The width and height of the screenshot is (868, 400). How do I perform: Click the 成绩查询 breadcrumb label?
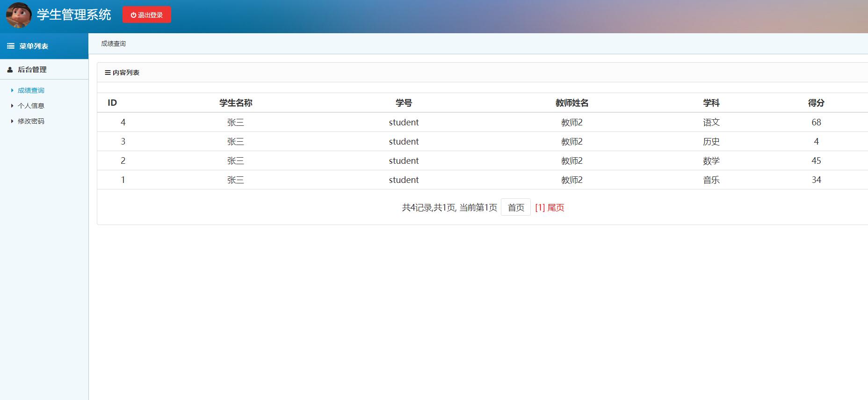pos(114,44)
